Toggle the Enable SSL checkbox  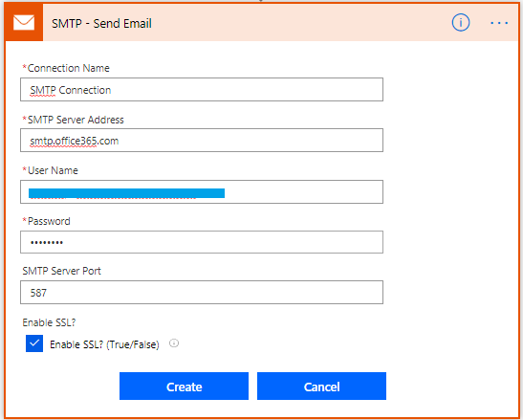point(34,343)
